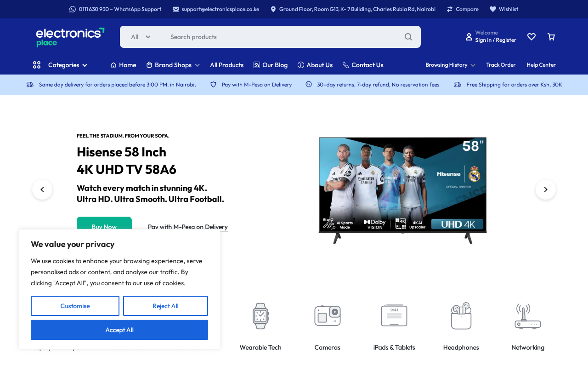The height and width of the screenshot is (368, 588).
Task: Expand the Brand Shops dropdown
Action: 173,65
